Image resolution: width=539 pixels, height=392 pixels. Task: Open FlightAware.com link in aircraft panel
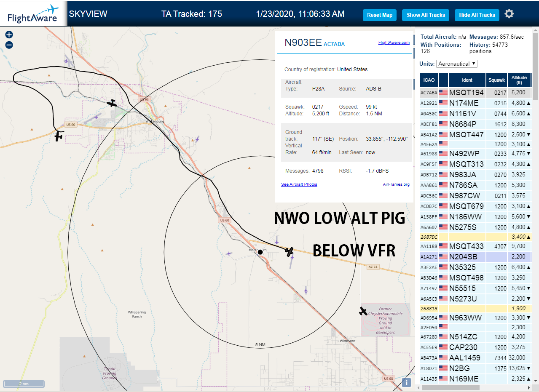click(x=394, y=43)
